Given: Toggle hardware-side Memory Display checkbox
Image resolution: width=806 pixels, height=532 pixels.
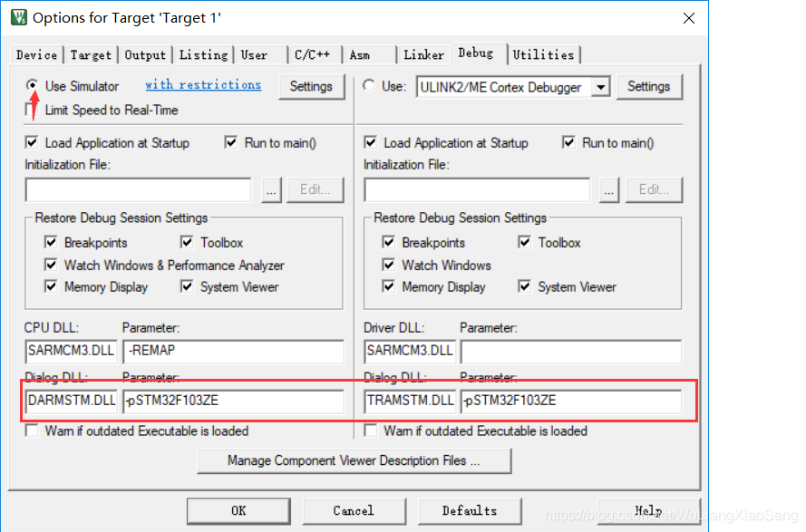Looking at the screenshot, I should click(389, 286).
